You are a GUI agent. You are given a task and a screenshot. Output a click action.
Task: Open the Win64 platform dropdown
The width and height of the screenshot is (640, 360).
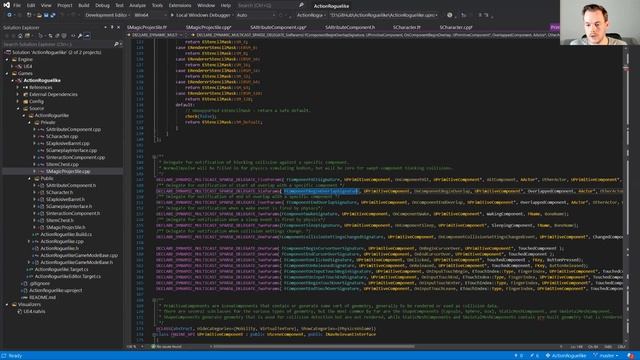coord(150,15)
